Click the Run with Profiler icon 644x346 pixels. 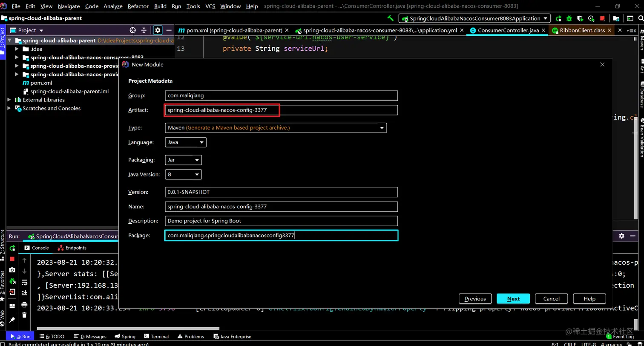tap(591, 19)
